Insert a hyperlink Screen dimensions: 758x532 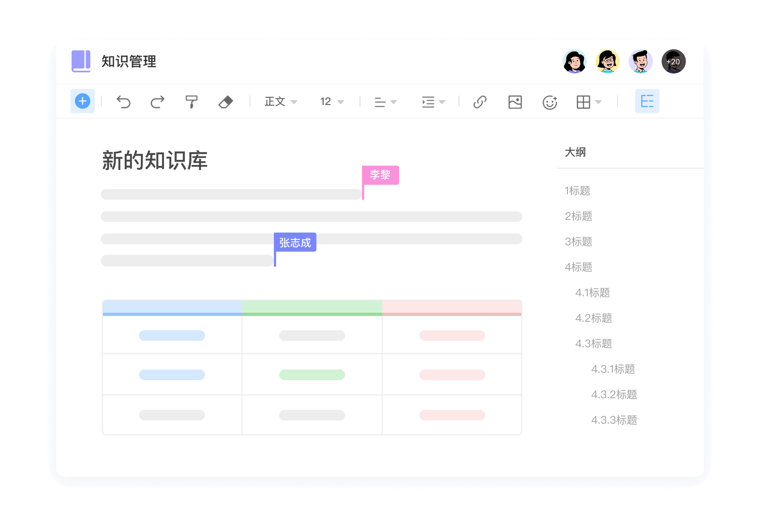[x=480, y=102]
